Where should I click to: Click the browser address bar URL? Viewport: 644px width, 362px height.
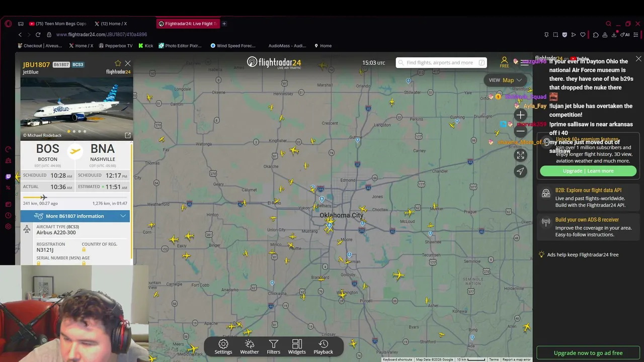click(x=102, y=35)
